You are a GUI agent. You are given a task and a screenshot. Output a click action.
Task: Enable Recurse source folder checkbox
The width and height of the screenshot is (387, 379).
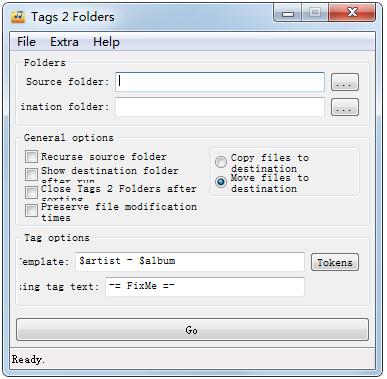[x=31, y=156]
